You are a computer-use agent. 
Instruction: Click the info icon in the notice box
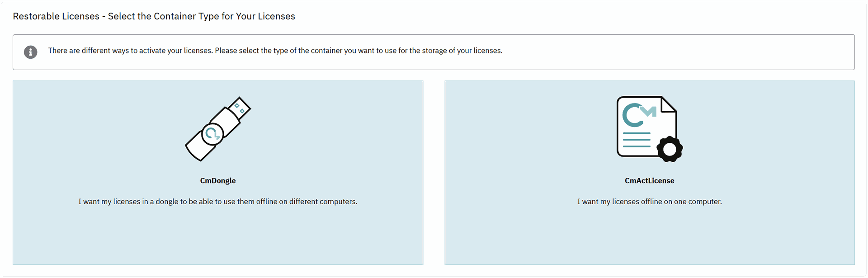pos(31,52)
